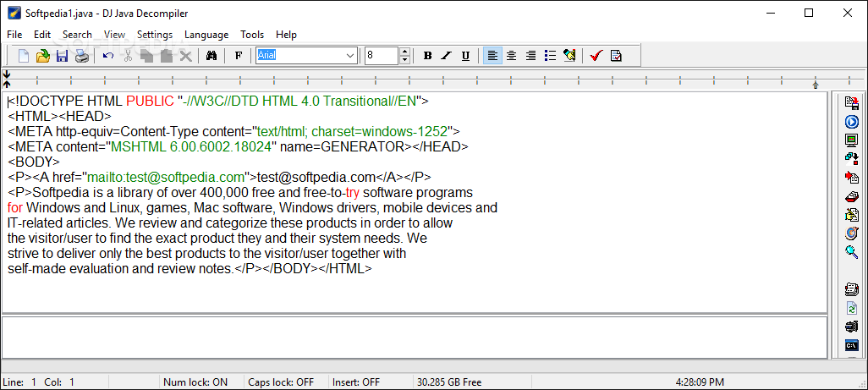Image resolution: width=868 pixels, height=390 pixels.
Task: Toggle bullet list formatting
Action: tap(550, 56)
